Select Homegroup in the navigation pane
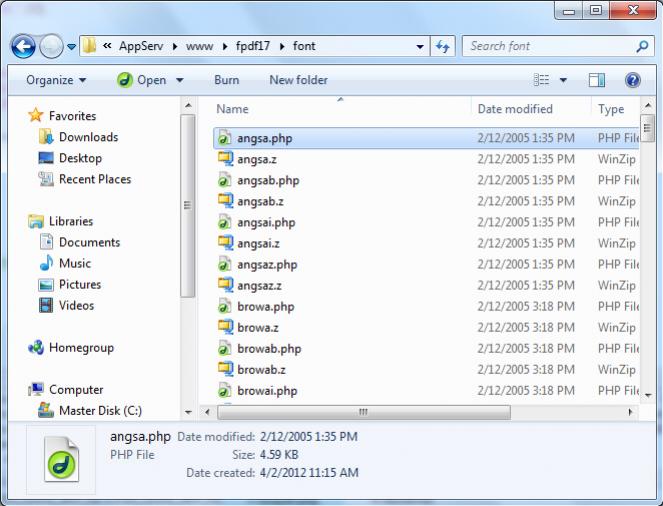This screenshot has width=663, height=506. click(x=81, y=347)
